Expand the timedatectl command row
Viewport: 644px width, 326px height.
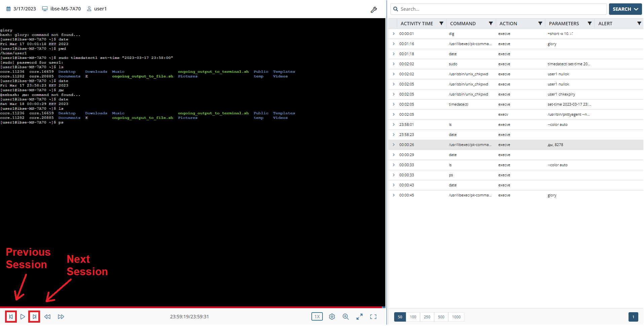pyautogui.click(x=393, y=104)
